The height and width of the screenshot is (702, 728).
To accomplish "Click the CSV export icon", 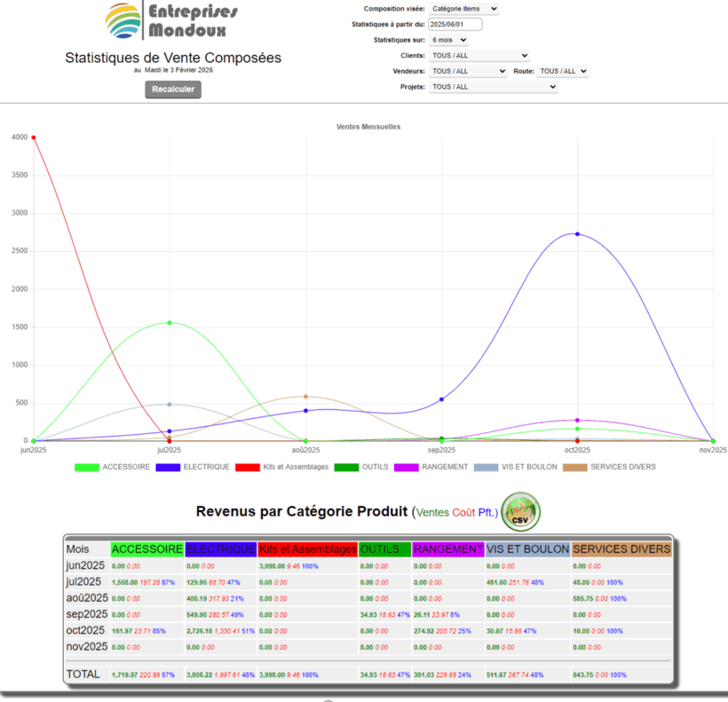I will [520, 513].
